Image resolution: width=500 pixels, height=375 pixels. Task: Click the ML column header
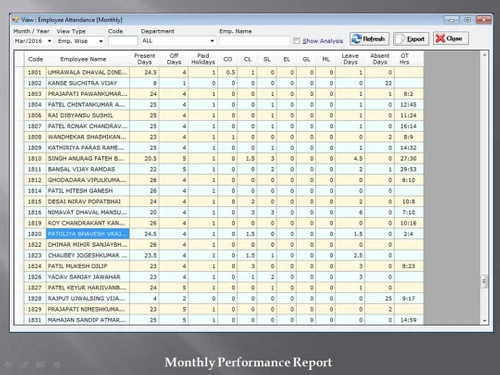(326, 59)
